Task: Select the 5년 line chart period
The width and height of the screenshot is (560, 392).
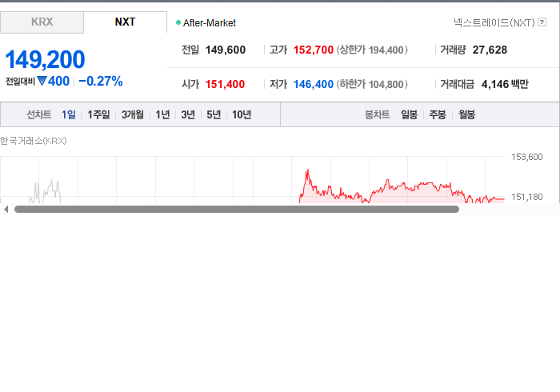Action: coord(214,114)
